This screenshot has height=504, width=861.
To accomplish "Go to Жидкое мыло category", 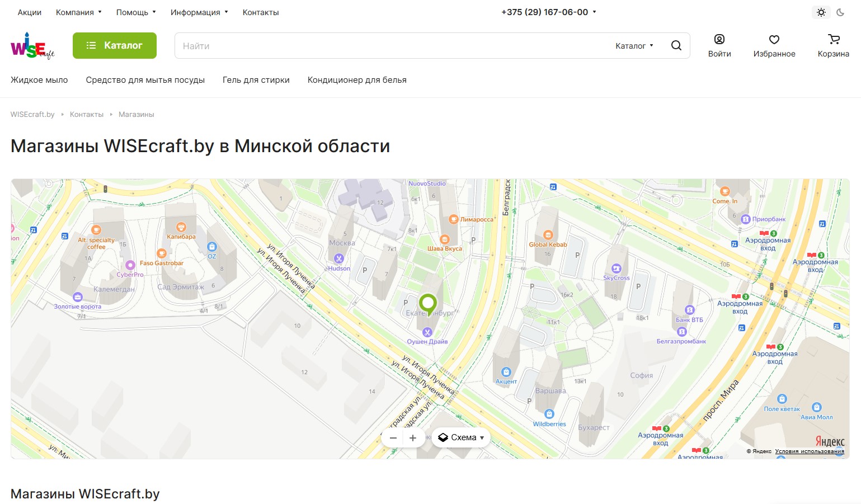I will coord(39,80).
